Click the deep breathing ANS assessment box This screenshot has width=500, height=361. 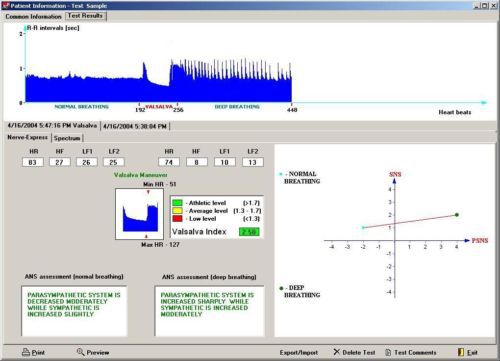tap(209, 311)
